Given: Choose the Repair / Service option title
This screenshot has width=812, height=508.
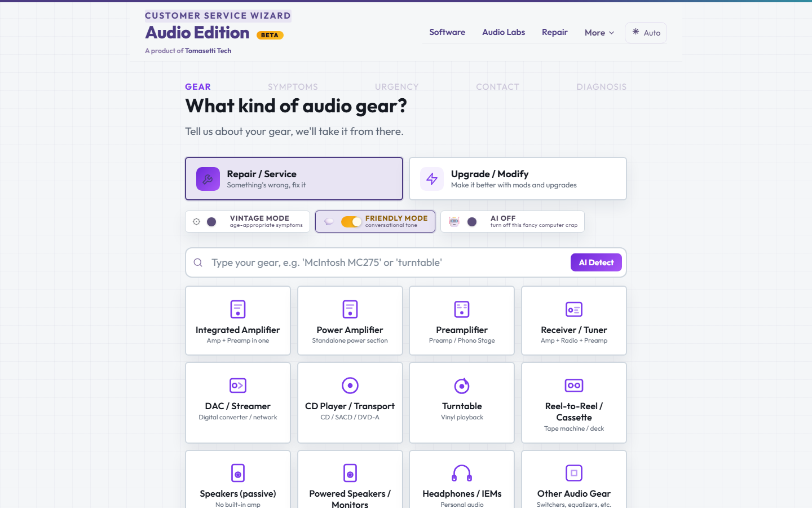Looking at the screenshot, I should pyautogui.click(x=262, y=174).
